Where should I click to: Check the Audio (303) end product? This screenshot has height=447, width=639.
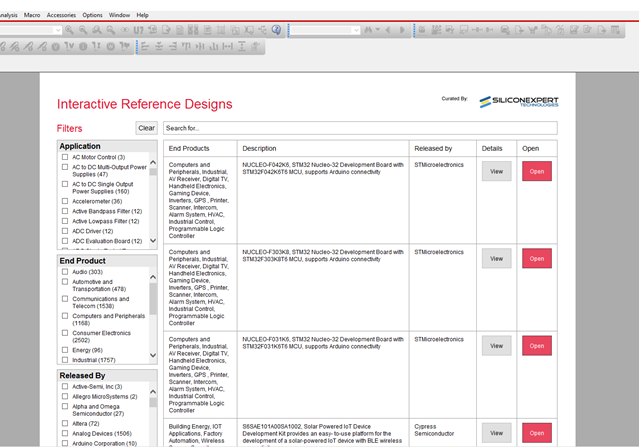[x=65, y=271]
